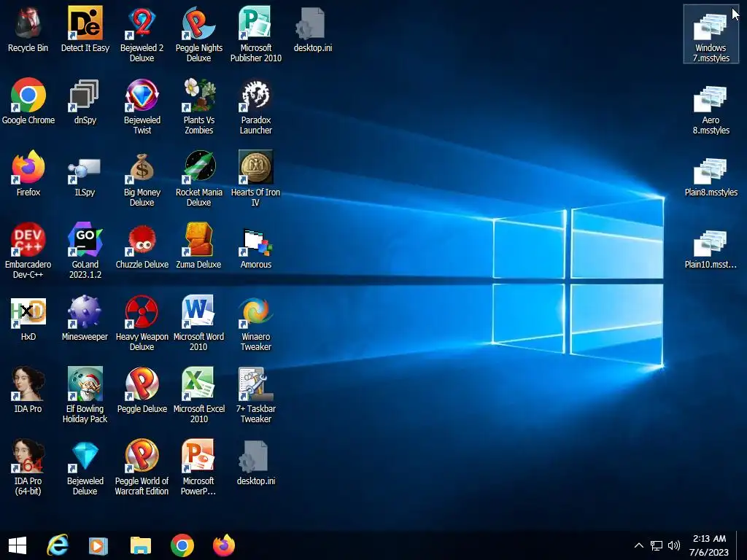Click the Show Desktop strip at the taskbar edge
This screenshot has height=560, width=747.
[742, 545]
